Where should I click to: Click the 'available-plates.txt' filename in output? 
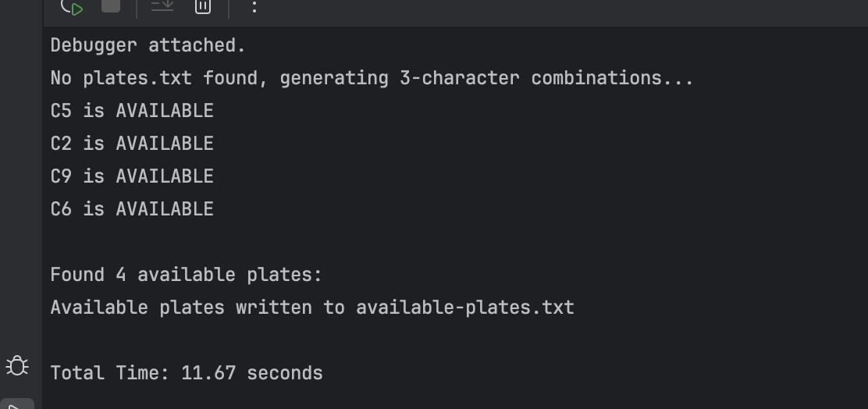point(465,308)
